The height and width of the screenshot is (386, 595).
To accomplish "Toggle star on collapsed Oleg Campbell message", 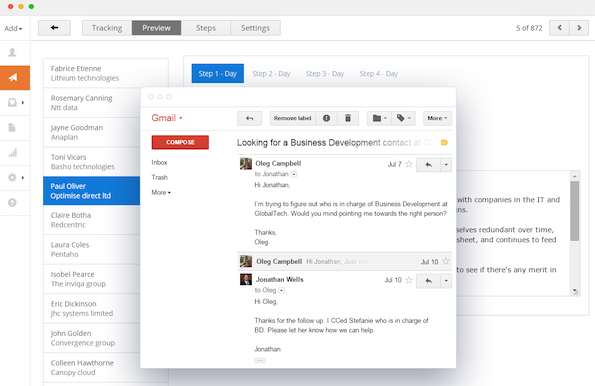I will point(446,262).
